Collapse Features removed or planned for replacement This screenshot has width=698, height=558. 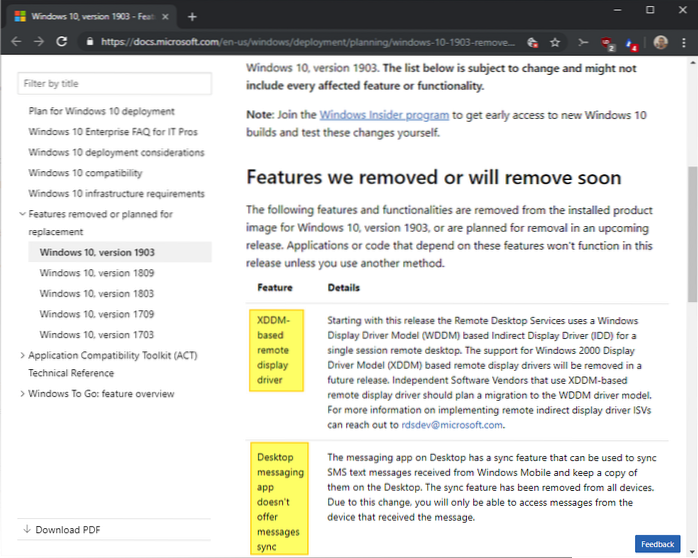click(23, 214)
